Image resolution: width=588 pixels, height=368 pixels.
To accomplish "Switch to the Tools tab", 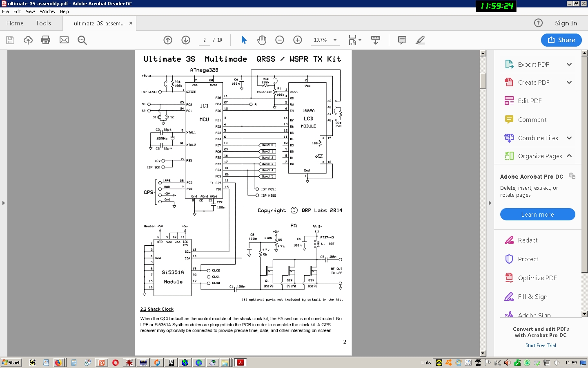I will click(x=43, y=23).
